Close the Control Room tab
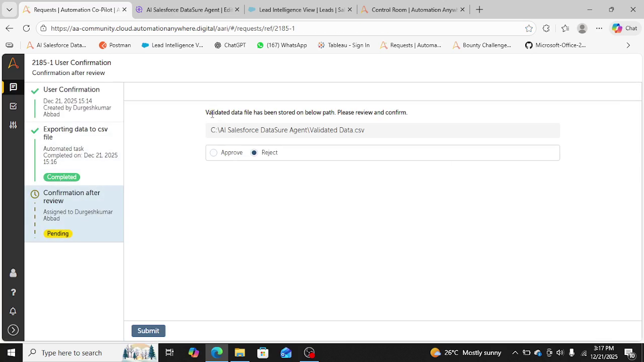The width and height of the screenshot is (644, 362). [462, 10]
